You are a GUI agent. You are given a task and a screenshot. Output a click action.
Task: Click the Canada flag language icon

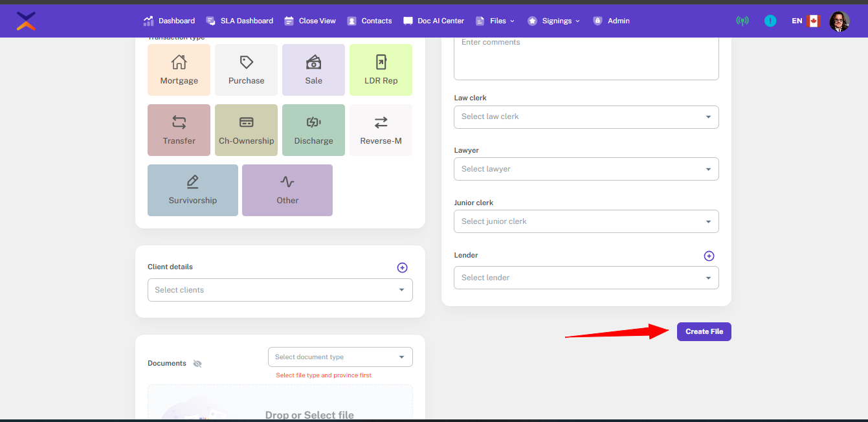click(813, 21)
